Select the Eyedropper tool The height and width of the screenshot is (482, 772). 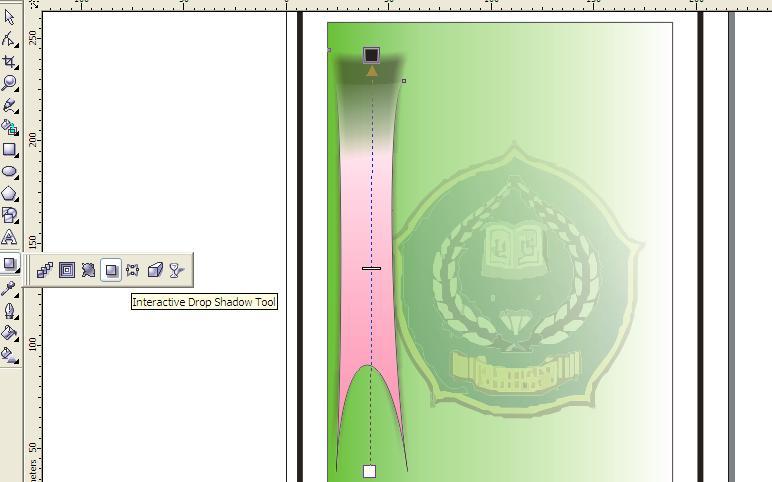(x=9, y=289)
